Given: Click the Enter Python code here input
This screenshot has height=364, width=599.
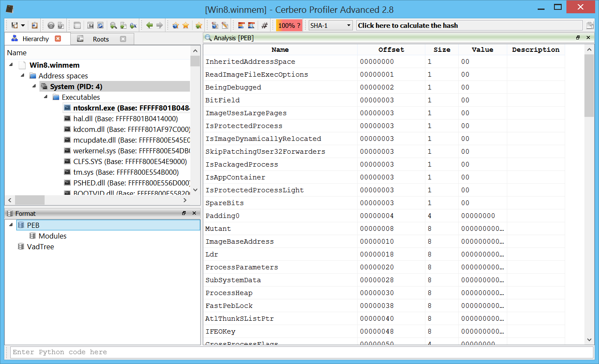Looking at the screenshot, I should pos(302,352).
